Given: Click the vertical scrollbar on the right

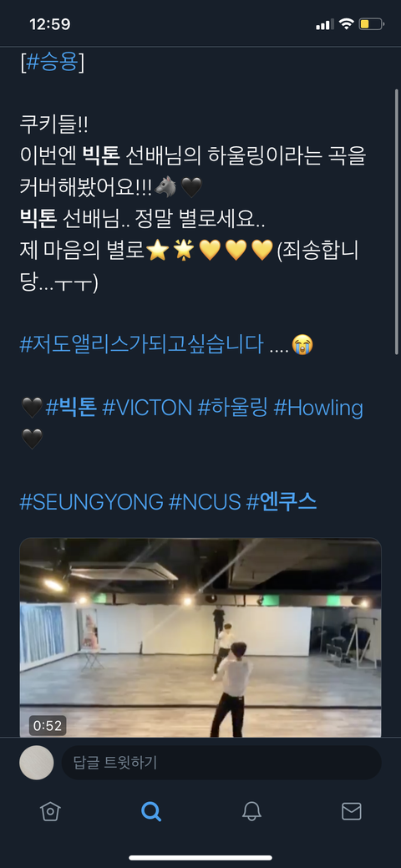Looking at the screenshot, I should pos(397,221).
